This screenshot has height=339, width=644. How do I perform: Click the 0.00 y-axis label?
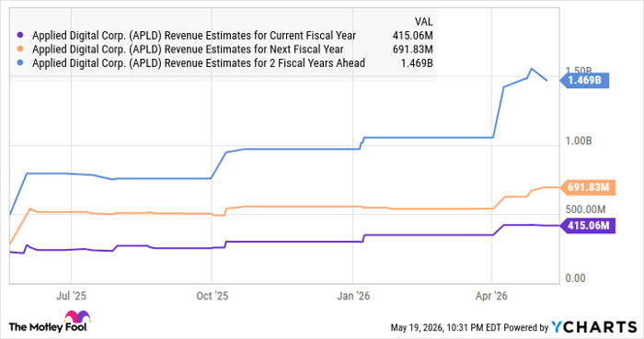[x=575, y=278]
